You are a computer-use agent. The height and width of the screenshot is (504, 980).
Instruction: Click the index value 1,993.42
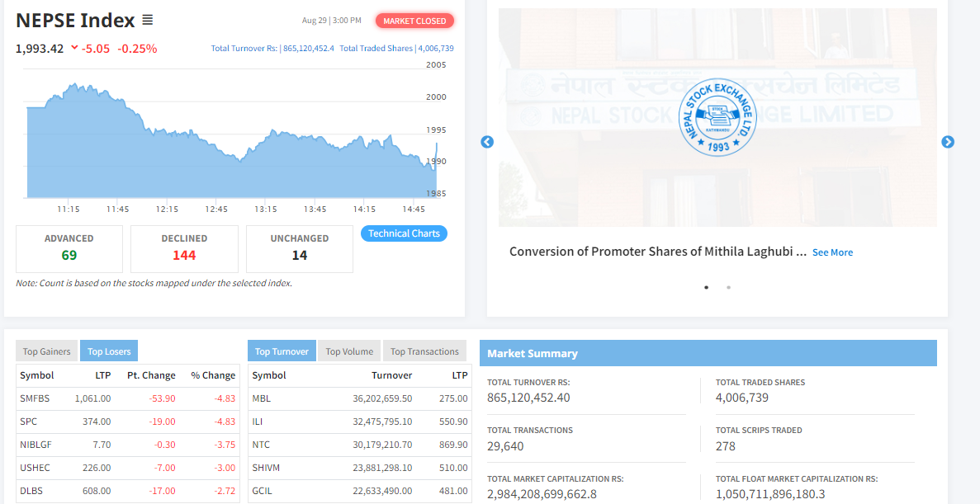pyautogui.click(x=40, y=49)
